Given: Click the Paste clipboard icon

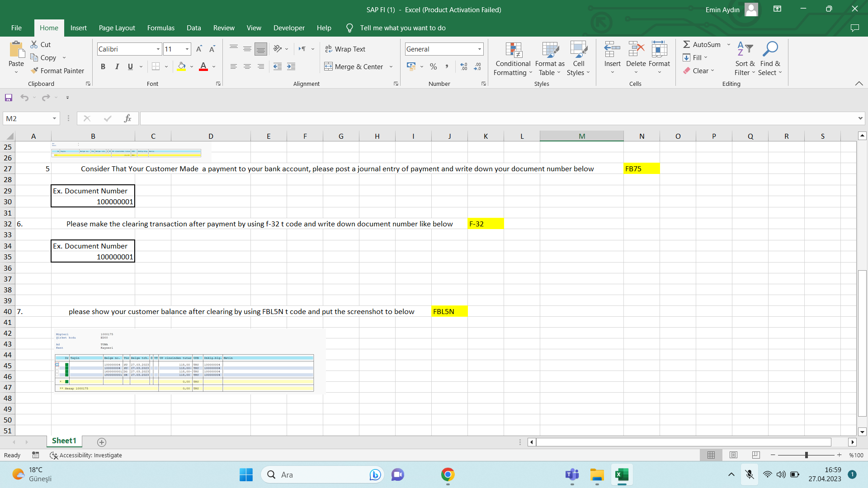Looking at the screenshot, I should tap(16, 50).
